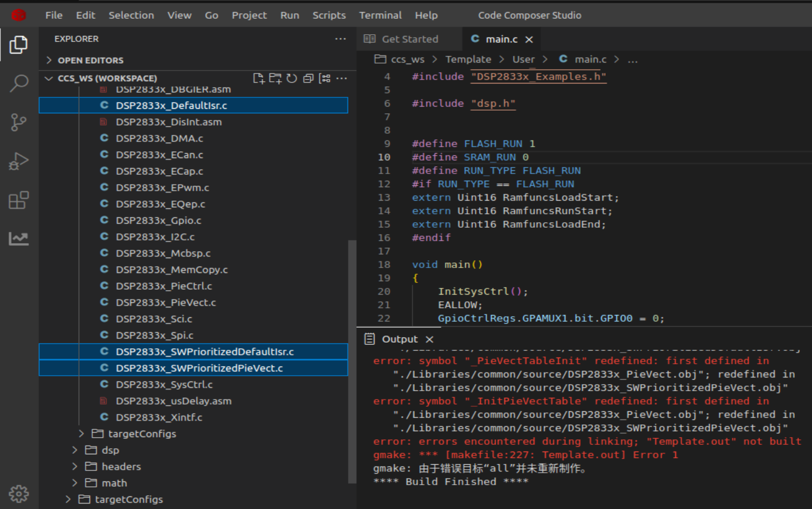Open the Terminal menu
The height and width of the screenshot is (509, 812).
point(380,15)
